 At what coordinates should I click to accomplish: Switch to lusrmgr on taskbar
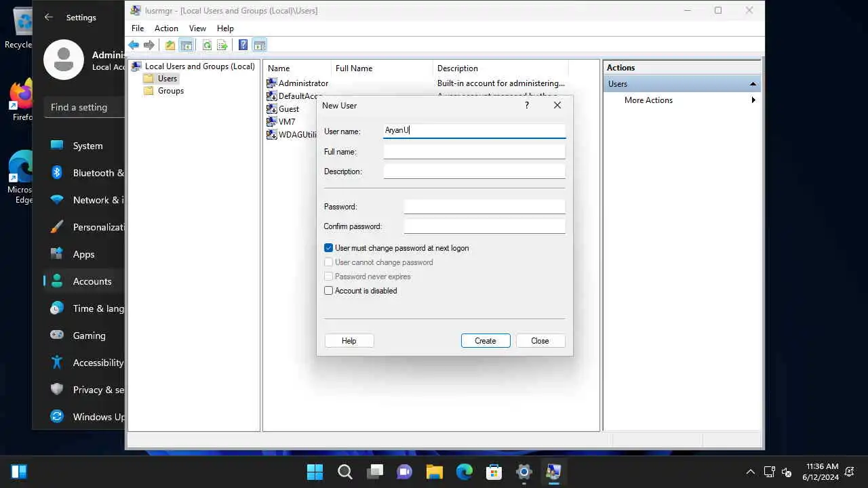[553, 472]
